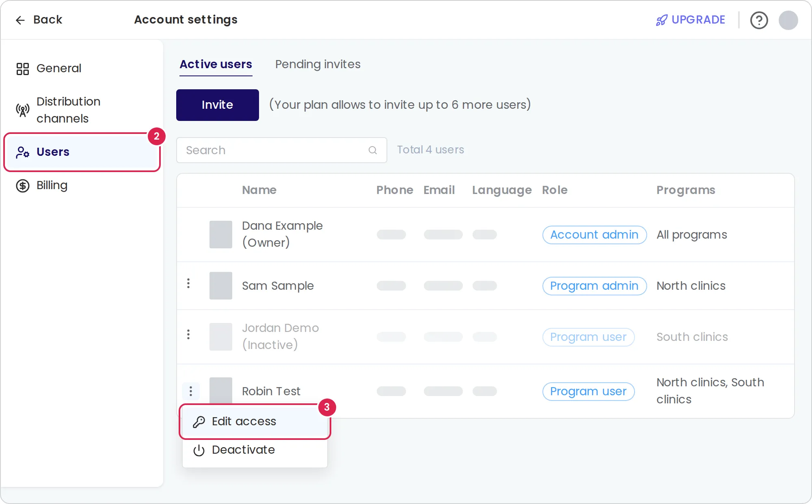Click the Phone column header
Viewport: 812px width, 504px height.
[x=395, y=190]
